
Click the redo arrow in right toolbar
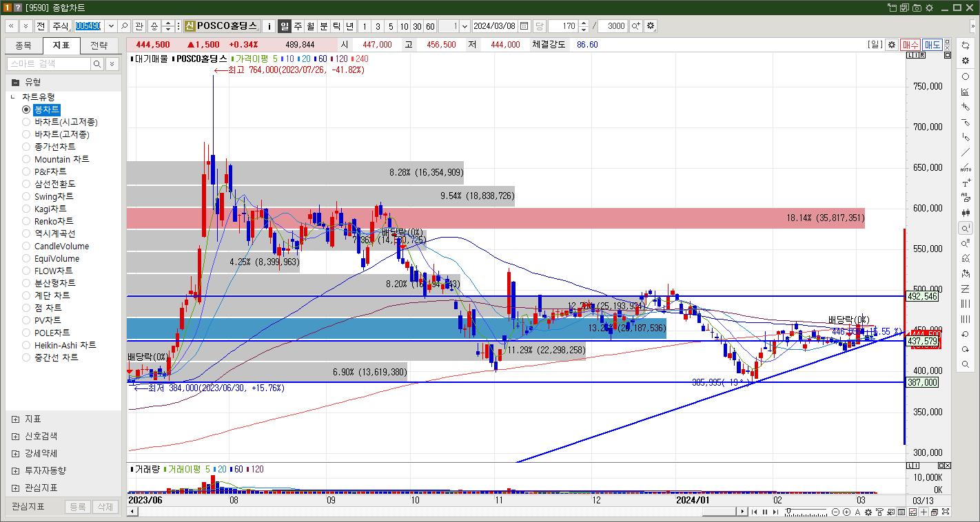point(966,350)
